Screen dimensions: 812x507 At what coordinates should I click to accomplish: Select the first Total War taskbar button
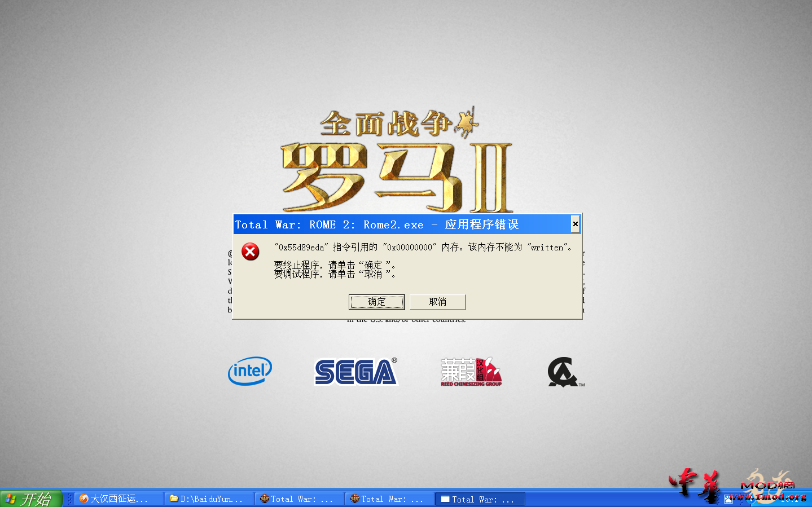point(300,499)
